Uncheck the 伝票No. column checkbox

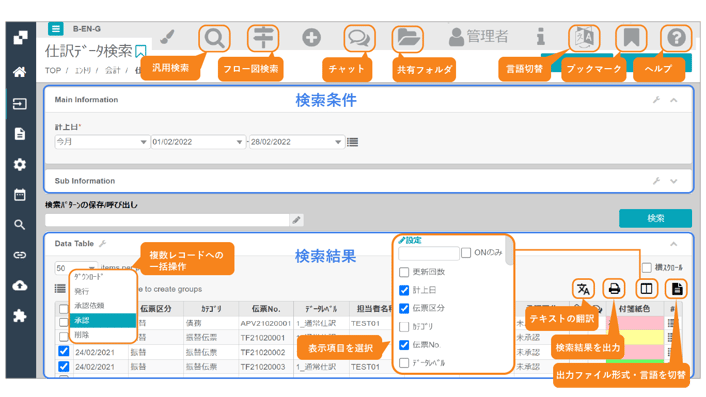404,345
